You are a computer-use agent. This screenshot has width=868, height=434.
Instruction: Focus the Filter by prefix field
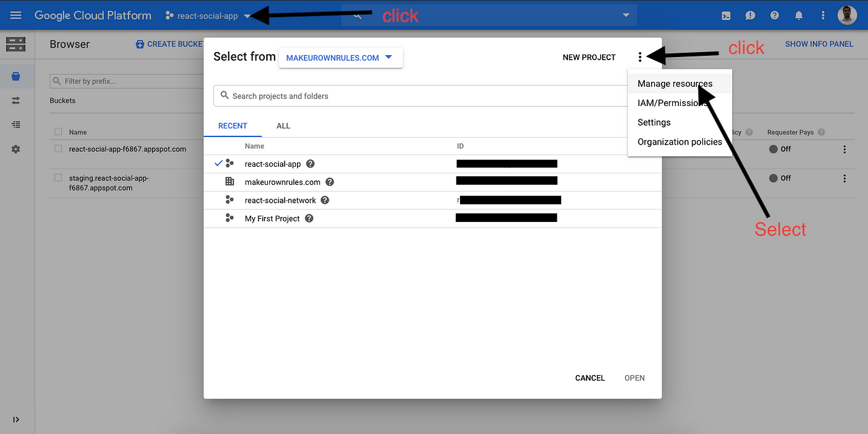[127, 81]
